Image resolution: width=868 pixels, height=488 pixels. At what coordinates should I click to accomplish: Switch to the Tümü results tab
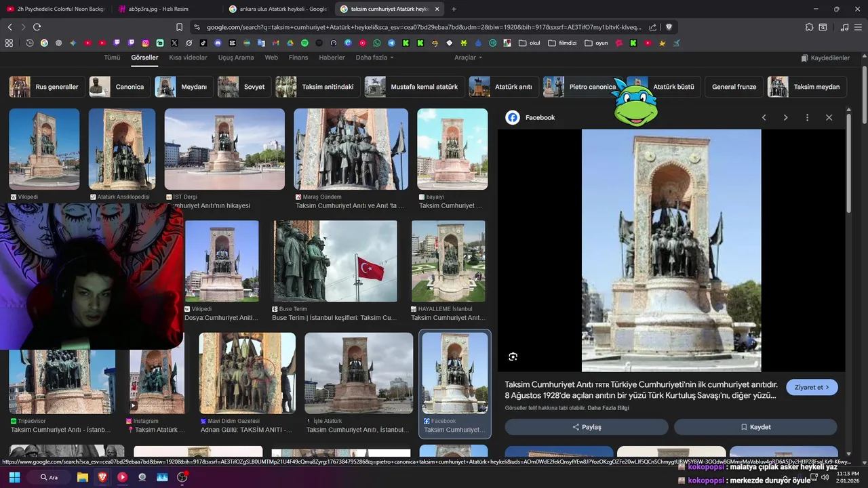tap(112, 58)
